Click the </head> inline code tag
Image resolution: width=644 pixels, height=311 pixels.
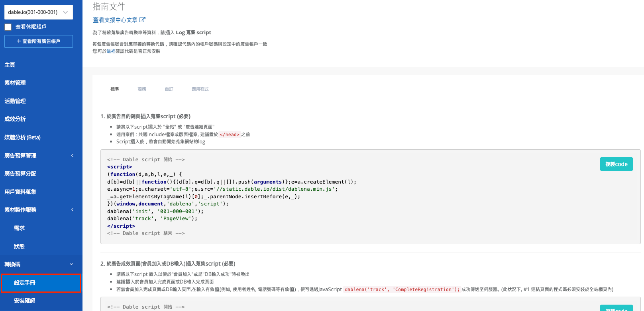tap(230, 135)
